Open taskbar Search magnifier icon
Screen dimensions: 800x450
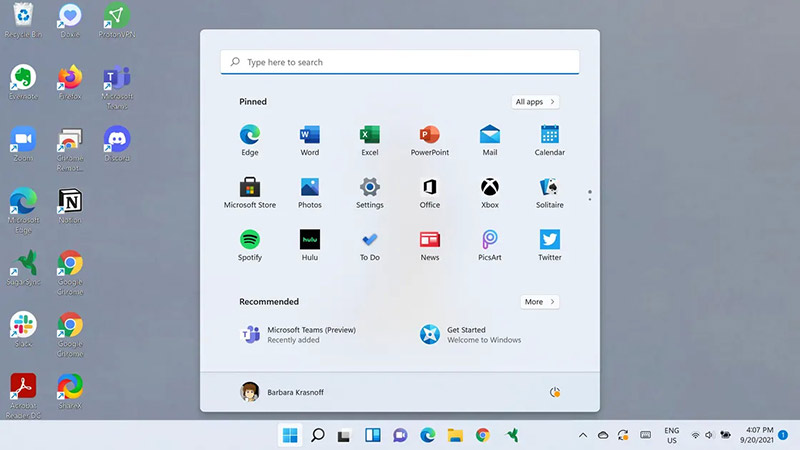317,435
